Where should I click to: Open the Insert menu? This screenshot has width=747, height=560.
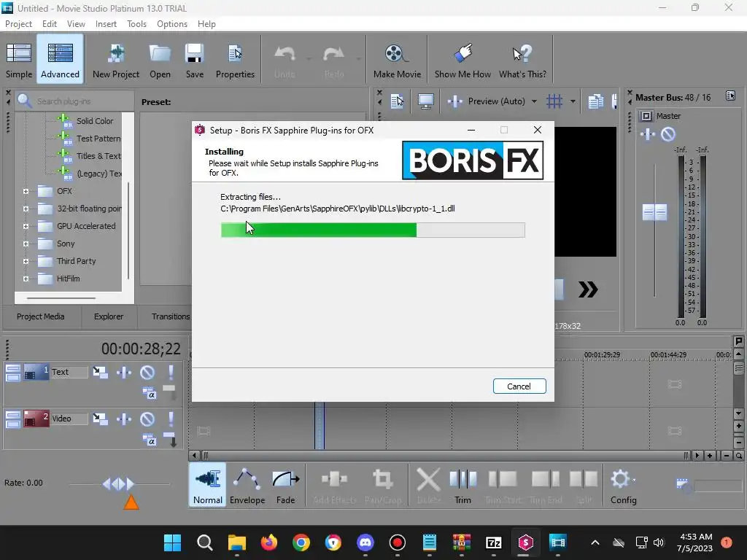tap(106, 24)
